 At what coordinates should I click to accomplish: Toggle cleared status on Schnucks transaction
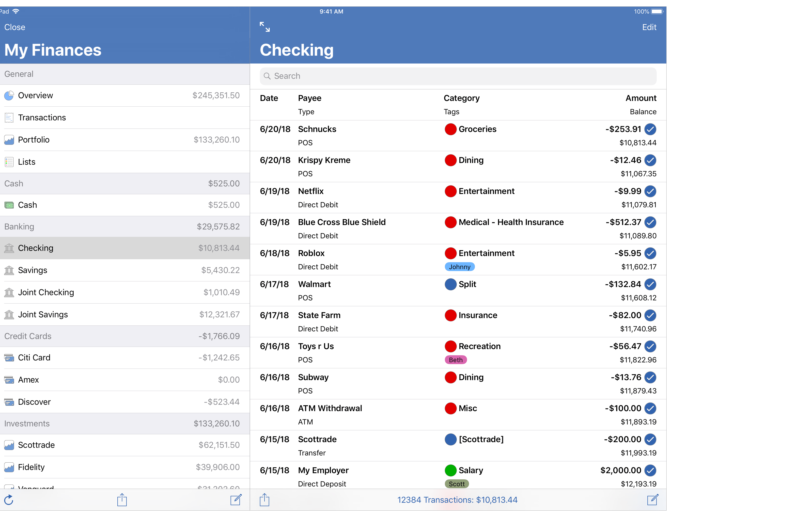coord(650,129)
